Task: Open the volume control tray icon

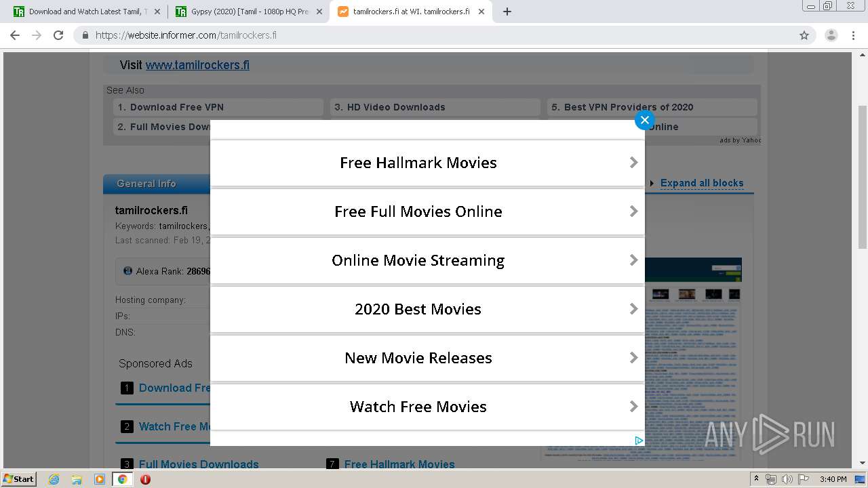Action: (787, 479)
